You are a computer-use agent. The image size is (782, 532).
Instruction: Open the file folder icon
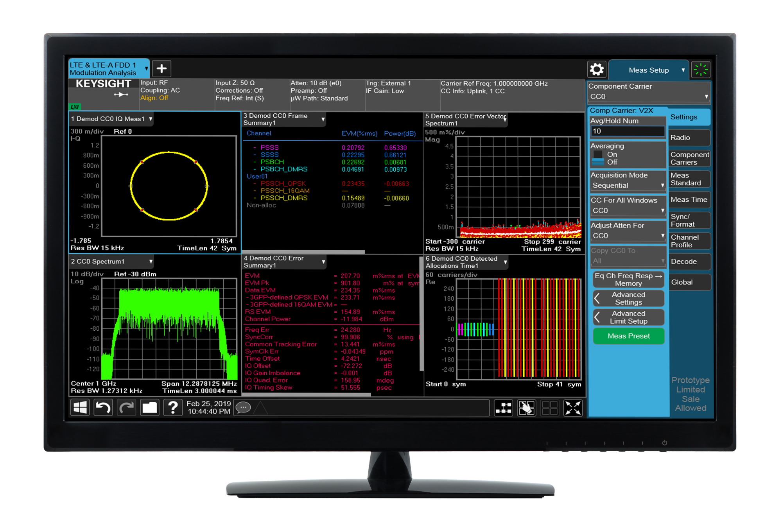point(149,408)
